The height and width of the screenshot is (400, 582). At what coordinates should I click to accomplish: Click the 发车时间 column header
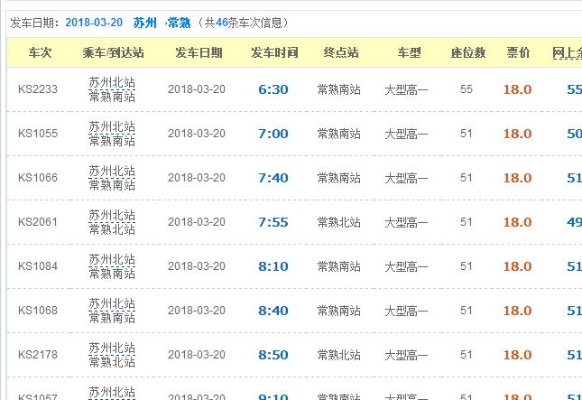tap(274, 53)
